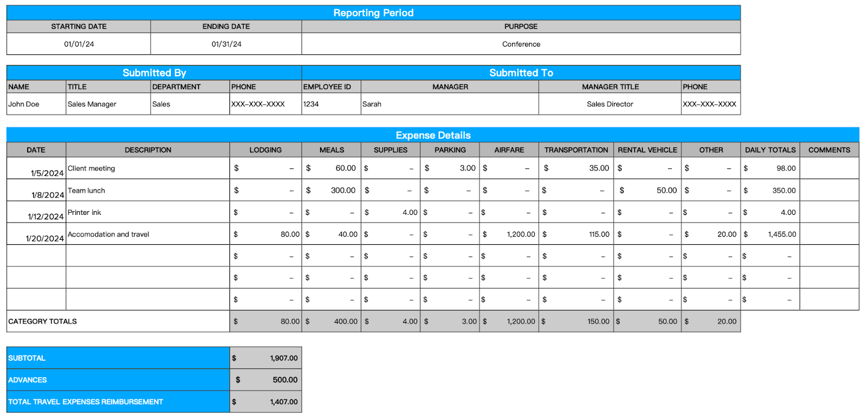Click the Printer ink description
Screen dimensions: 868x420
coord(148,212)
